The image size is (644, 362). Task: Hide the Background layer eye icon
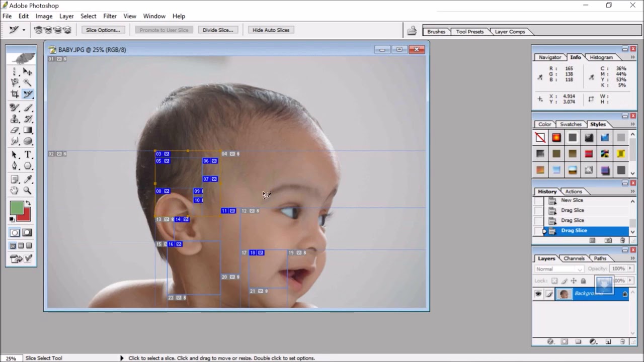538,294
